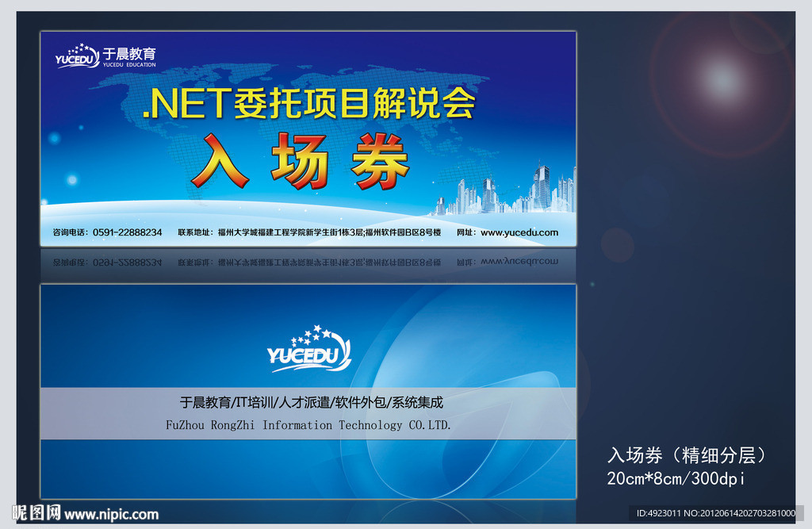
Task: Click the phone number '0591-22888234'
Action: click(x=128, y=232)
